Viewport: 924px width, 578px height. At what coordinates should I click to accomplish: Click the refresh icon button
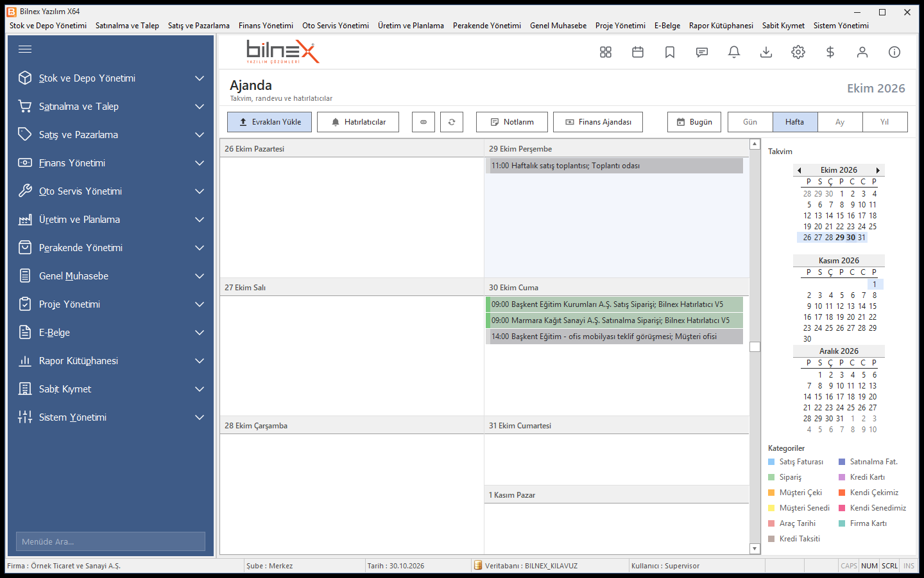[x=452, y=122]
